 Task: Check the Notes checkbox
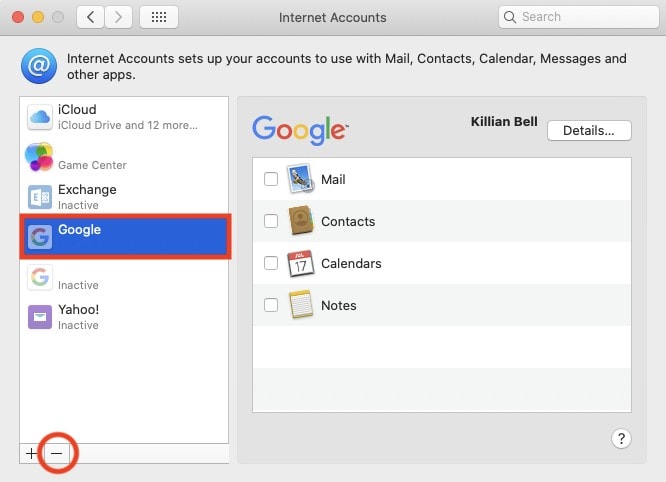[x=271, y=306]
